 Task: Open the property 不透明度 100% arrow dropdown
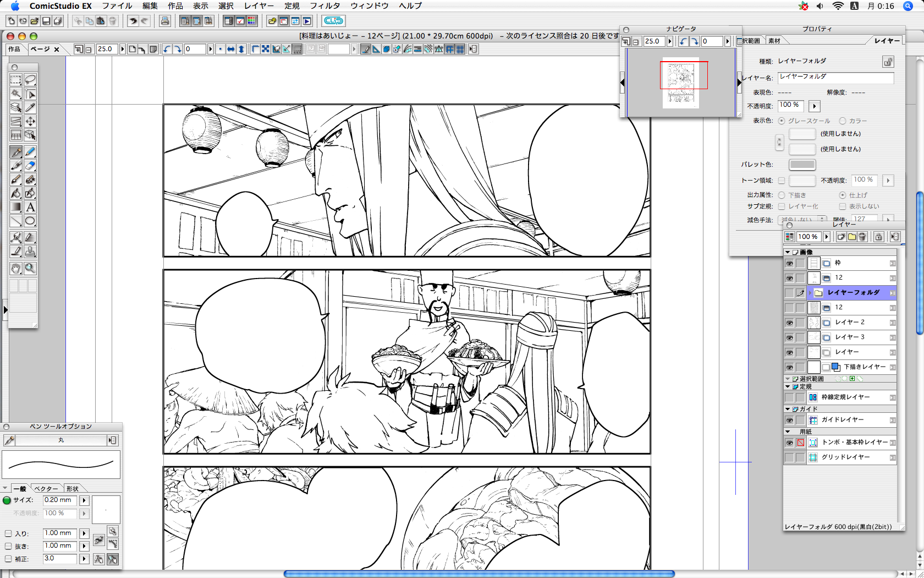[x=815, y=106]
